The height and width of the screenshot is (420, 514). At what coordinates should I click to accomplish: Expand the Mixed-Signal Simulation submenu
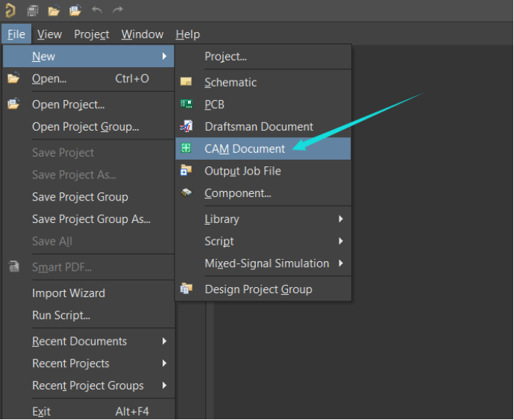340,263
